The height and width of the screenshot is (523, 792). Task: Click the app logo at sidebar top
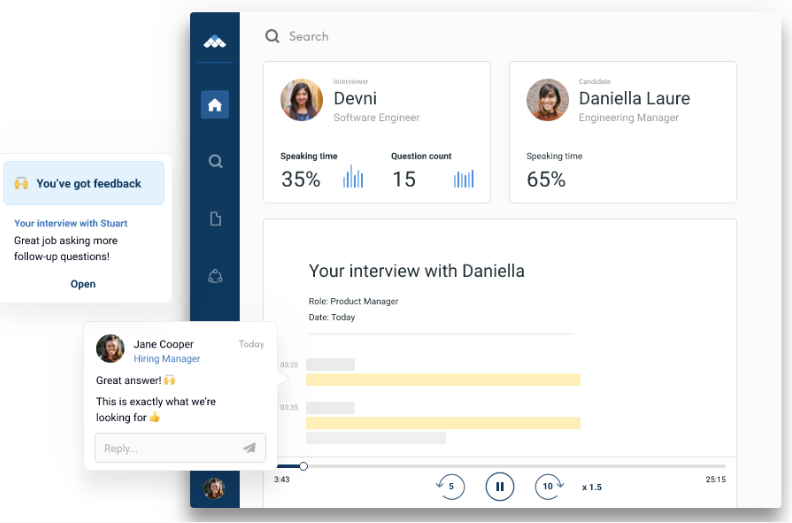coord(215,41)
